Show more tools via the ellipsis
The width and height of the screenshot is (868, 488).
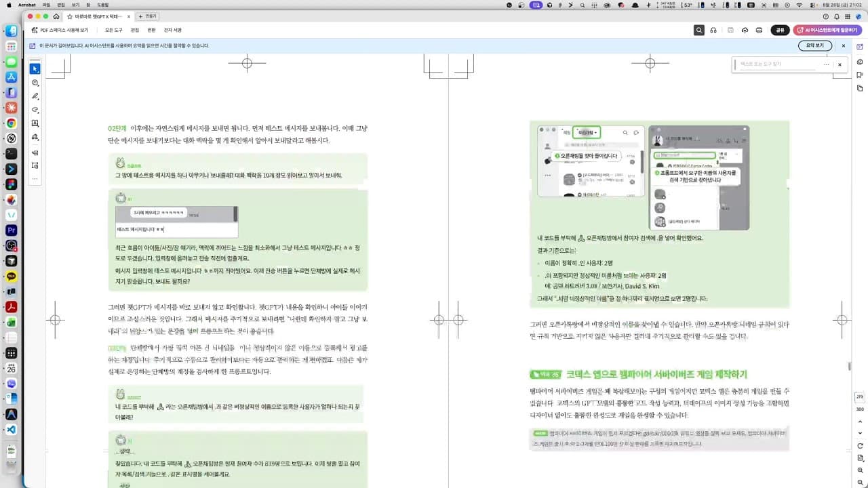[35, 178]
